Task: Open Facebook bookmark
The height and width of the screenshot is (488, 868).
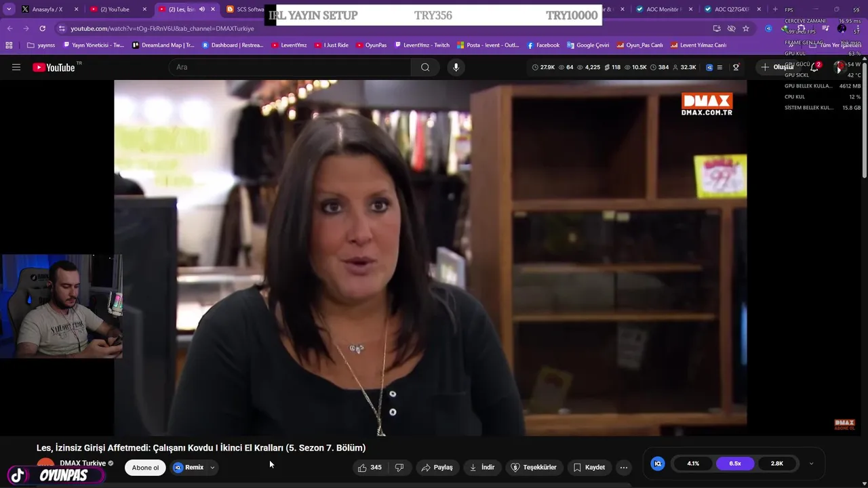Action: [x=543, y=45]
